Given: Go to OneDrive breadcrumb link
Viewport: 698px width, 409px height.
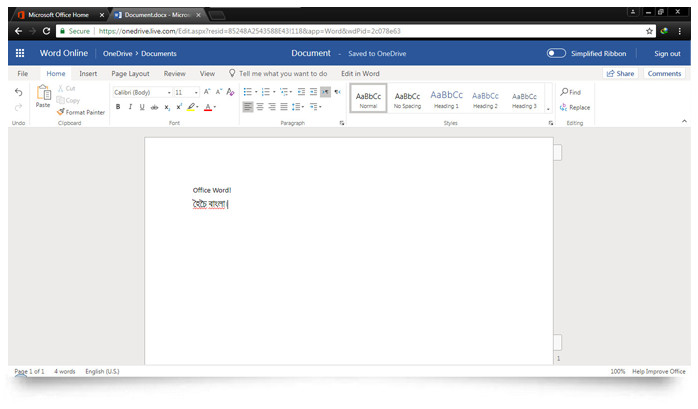Looking at the screenshot, I should click(x=118, y=53).
